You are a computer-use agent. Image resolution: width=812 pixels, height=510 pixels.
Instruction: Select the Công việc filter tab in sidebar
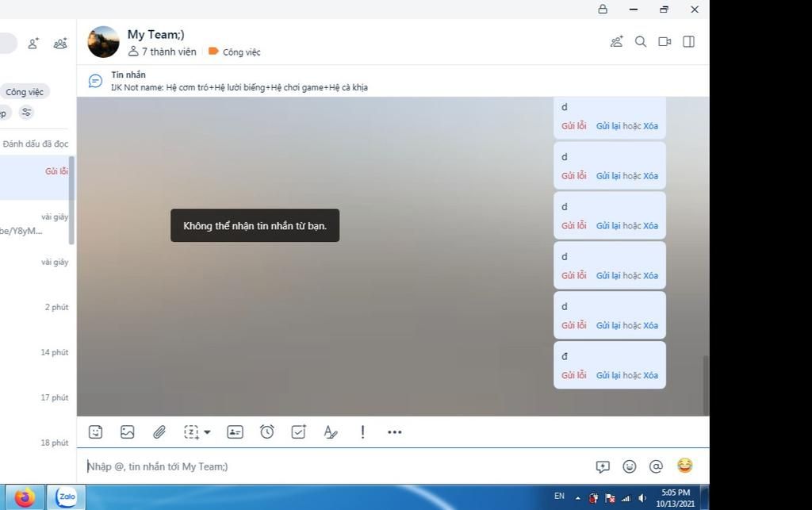[x=25, y=92]
